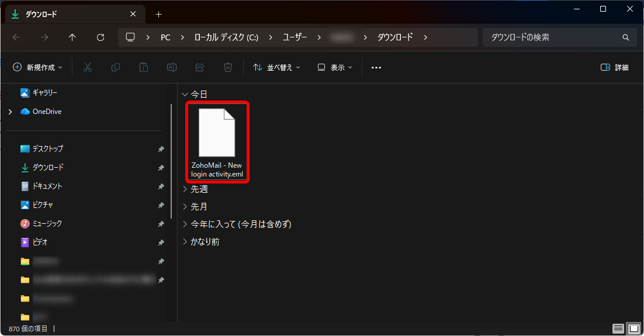This screenshot has width=644, height=336.
Task: Unpin デスクトップ via its pin icon
Action: pyautogui.click(x=161, y=149)
